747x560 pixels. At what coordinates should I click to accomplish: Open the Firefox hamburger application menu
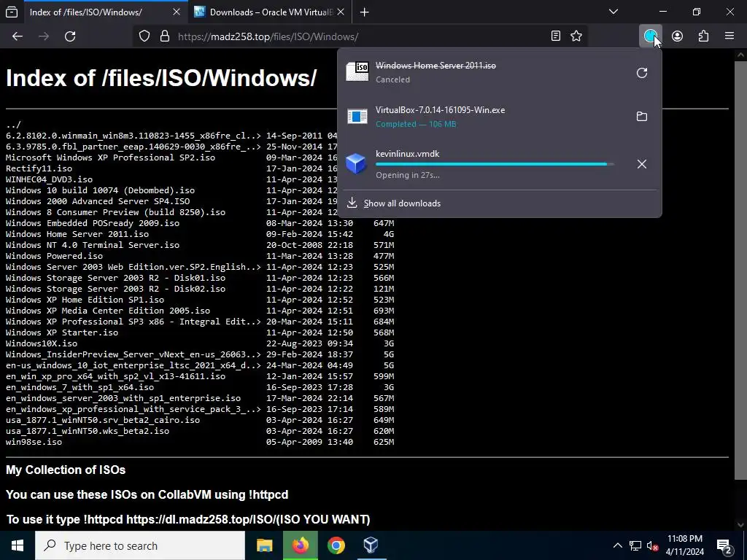click(729, 36)
